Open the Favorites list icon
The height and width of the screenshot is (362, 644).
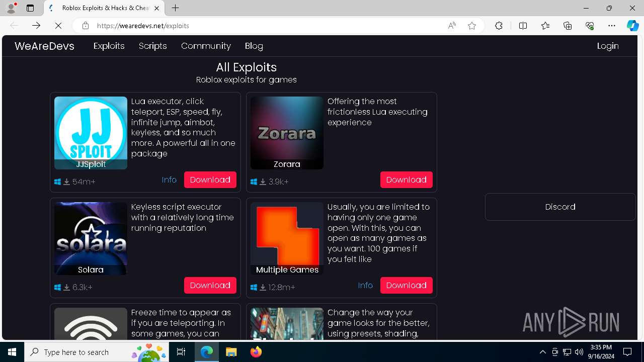tap(545, 26)
